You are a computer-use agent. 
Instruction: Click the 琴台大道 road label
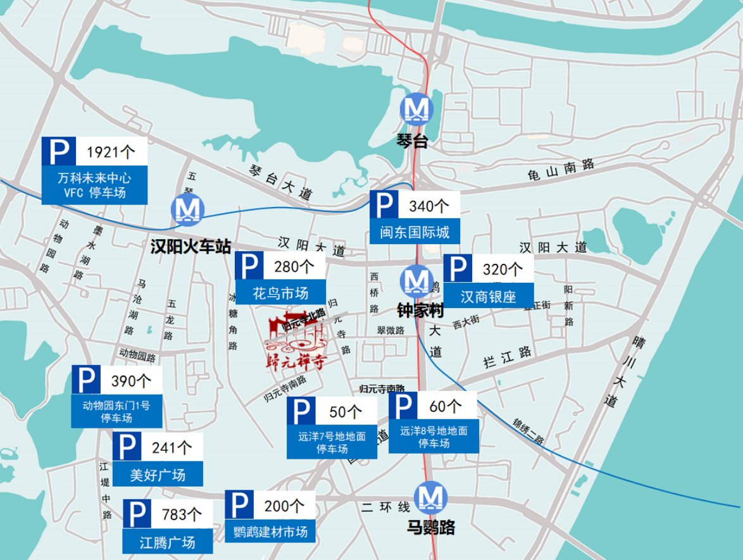281,182
